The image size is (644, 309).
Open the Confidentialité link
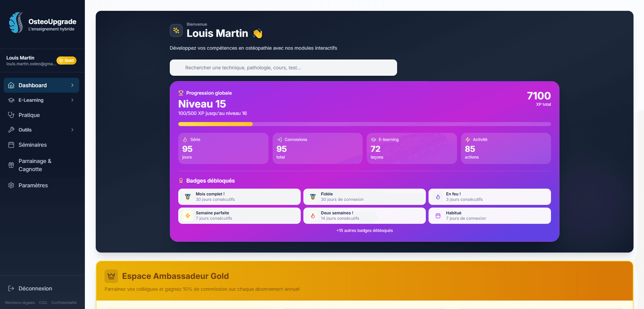pos(64,303)
